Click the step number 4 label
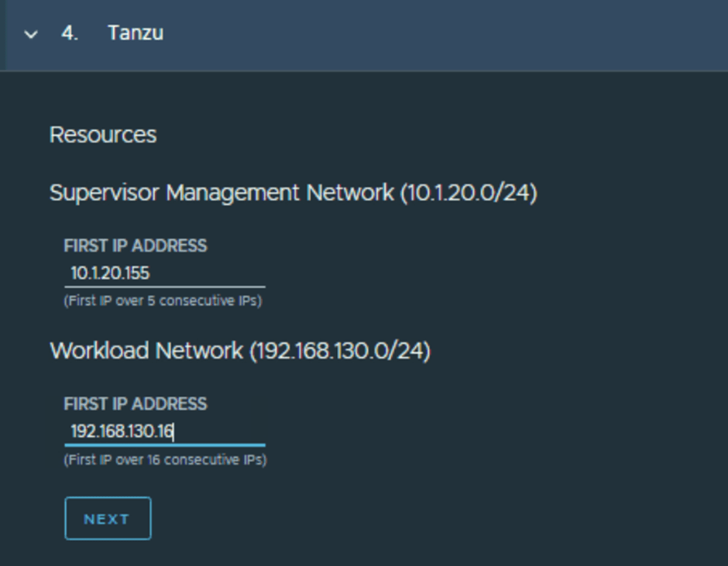The width and height of the screenshot is (728, 566). tap(70, 33)
